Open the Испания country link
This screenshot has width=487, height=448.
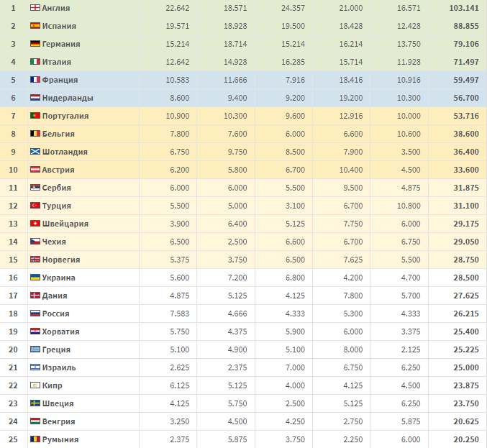[x=59, y=26]
